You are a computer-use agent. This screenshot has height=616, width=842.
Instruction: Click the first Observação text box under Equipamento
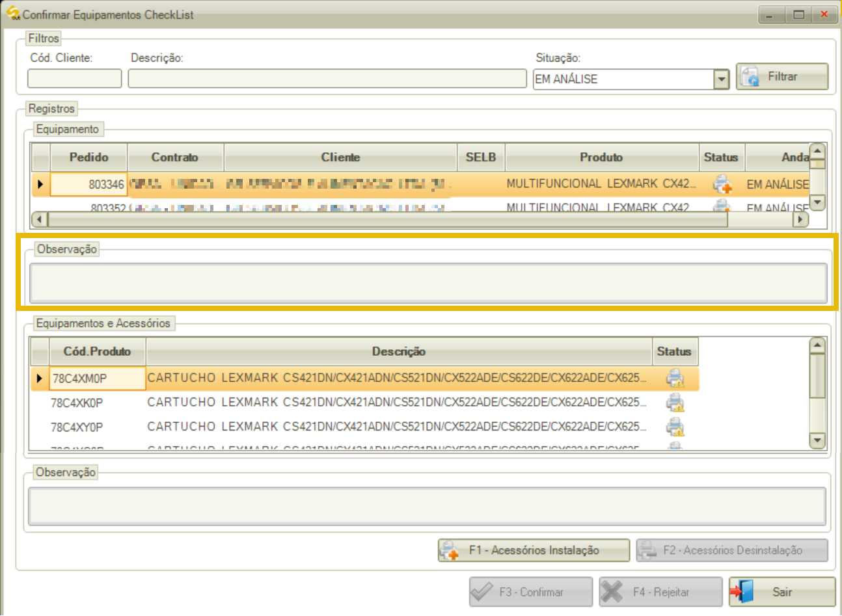tap(428, 283)
